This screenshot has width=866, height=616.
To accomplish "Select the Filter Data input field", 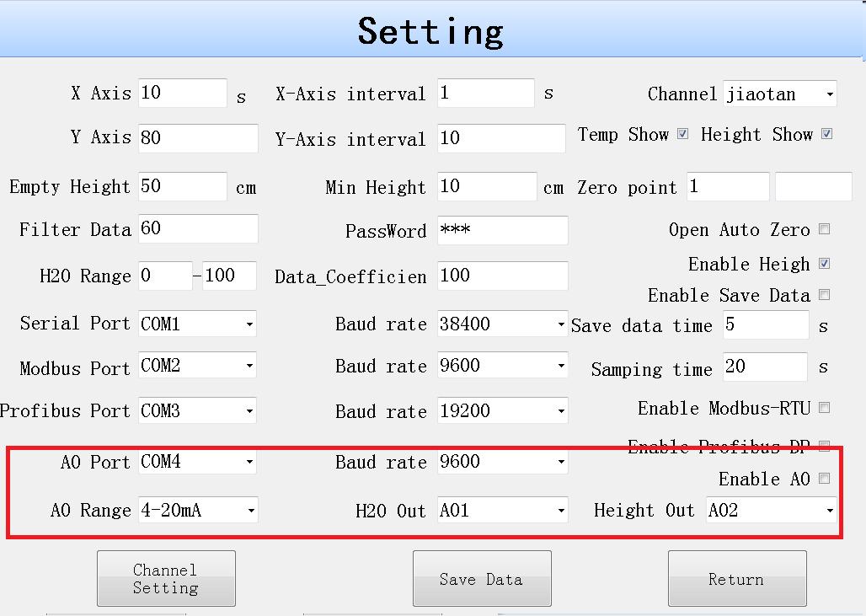I will (198, 229).
